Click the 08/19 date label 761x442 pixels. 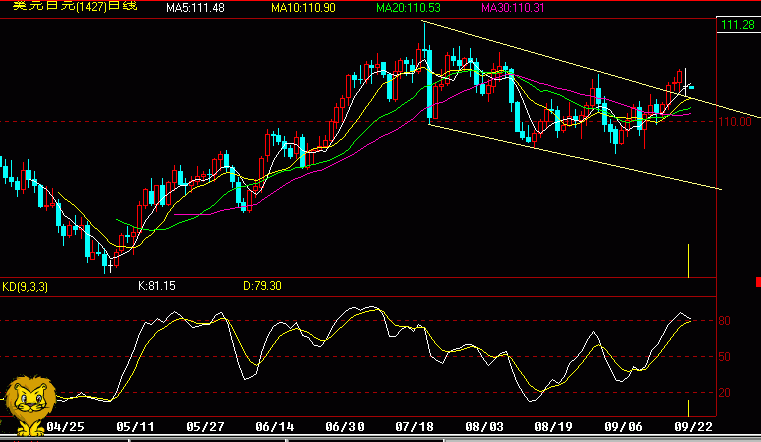click(553, 427)
